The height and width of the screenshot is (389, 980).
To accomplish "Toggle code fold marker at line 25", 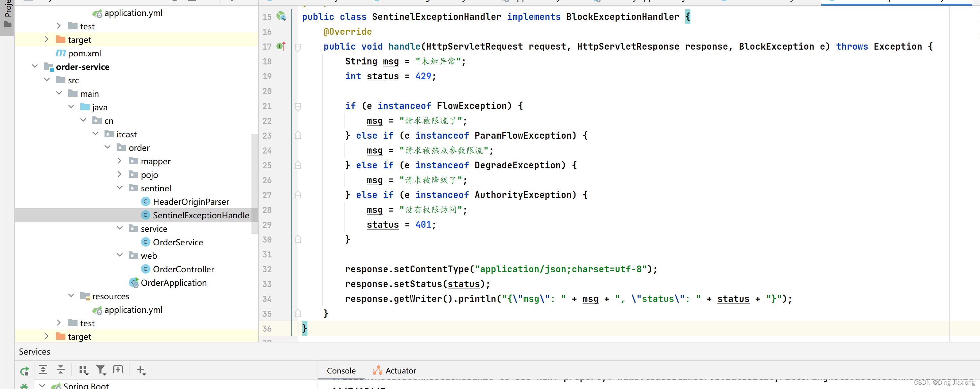I will pos(298,165).
